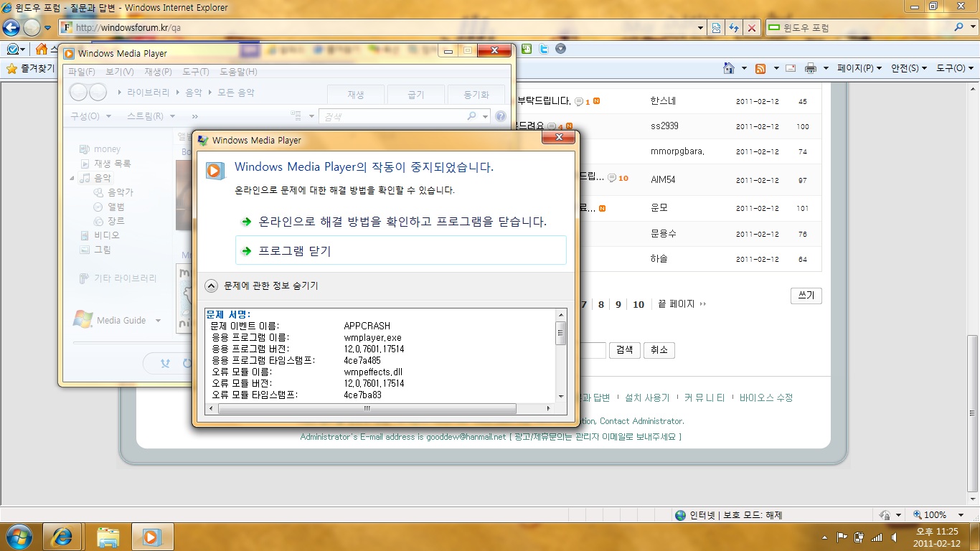Open the 재생(P) menu in Media Player
This screenshot has height=551, width=980.
[x=158, y=72]
